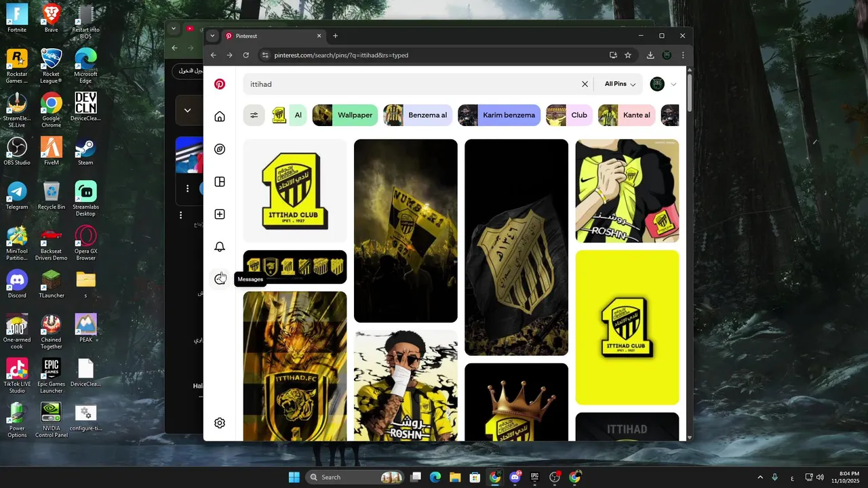Open Pinterest settings gear icon
The image size is (868, 488).
coord(220,423)
